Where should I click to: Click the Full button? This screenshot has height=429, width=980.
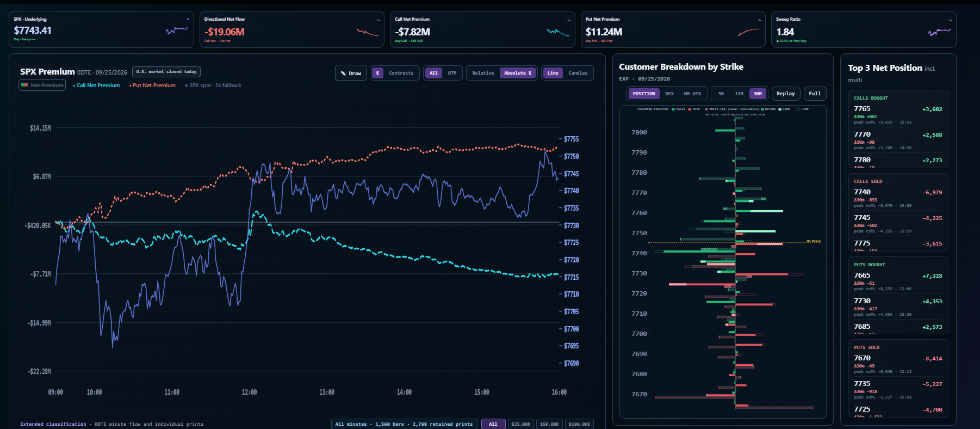tap(815, 94)
